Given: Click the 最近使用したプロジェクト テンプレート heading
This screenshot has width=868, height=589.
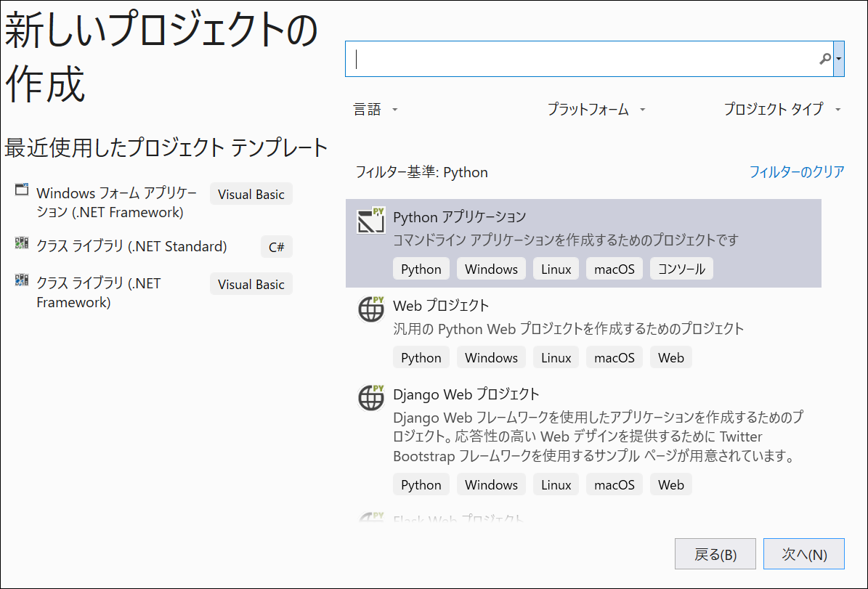Looking at the screenshot, I should coord(166,148).
